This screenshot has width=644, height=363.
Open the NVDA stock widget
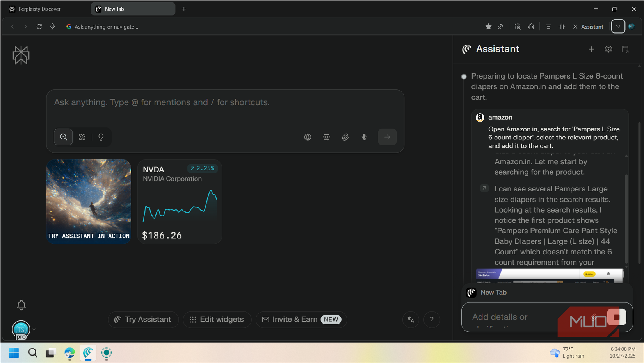tap(180, 202)
